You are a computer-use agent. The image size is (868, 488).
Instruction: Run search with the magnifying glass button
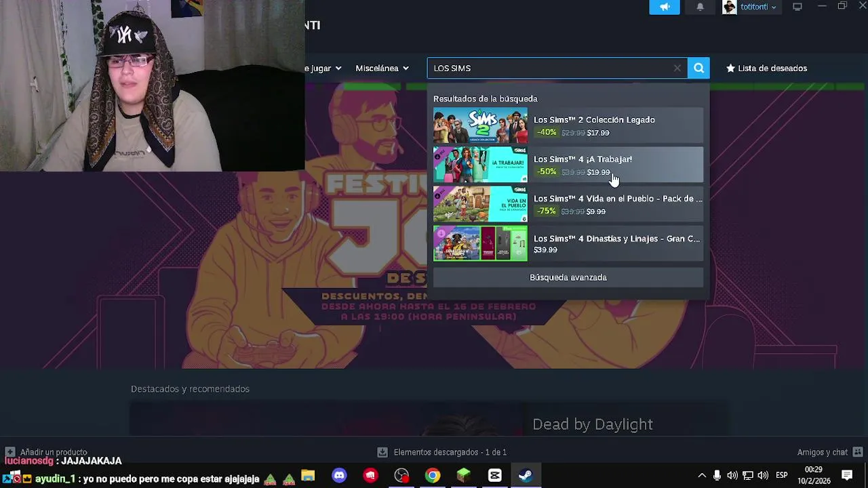coord(698,68)
